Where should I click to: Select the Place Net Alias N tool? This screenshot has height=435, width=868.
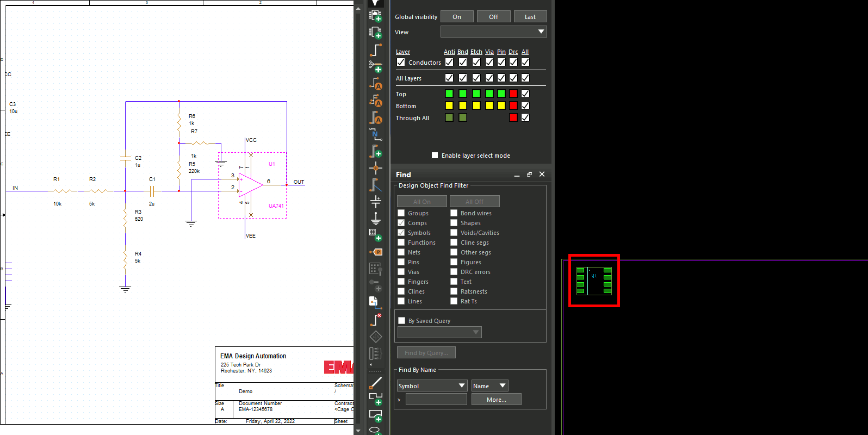[x=375, y=134]
